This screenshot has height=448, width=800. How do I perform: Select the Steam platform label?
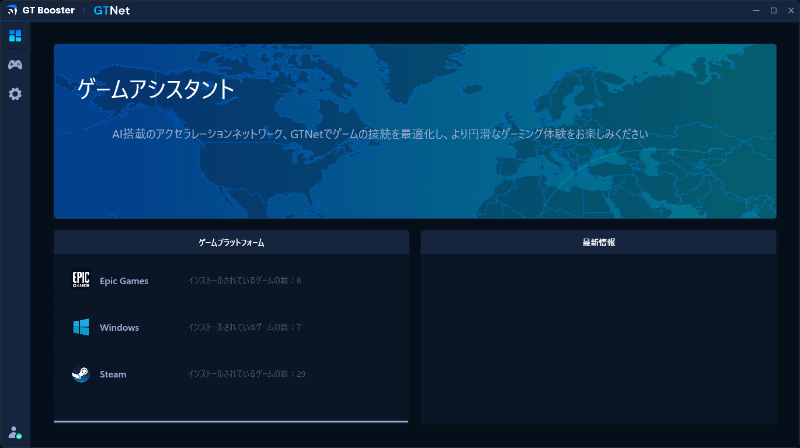(113, 374)
